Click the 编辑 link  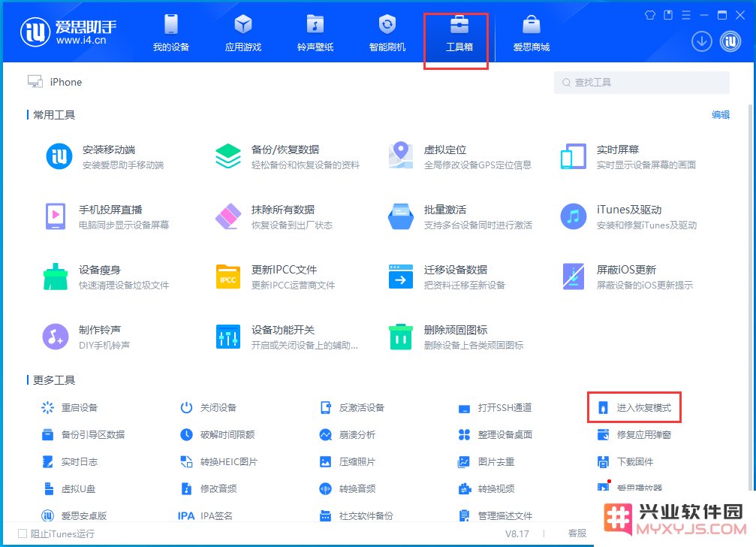coord(720,115)
